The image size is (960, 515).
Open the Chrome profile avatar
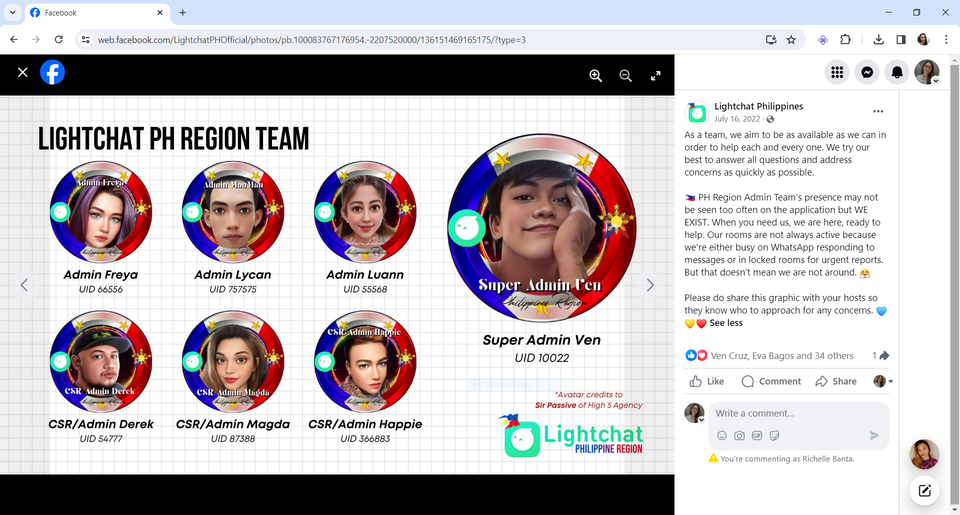point(923,40)
